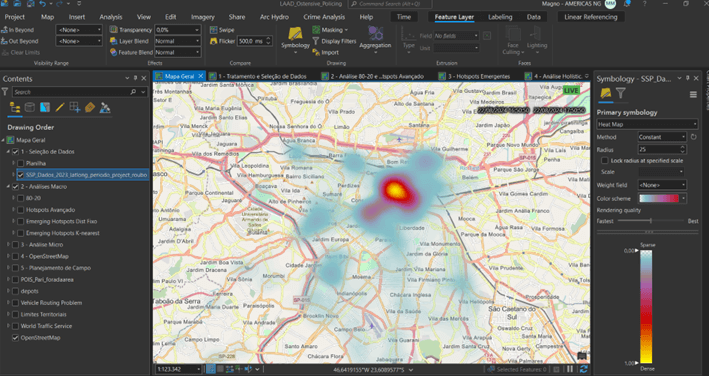Open symbol layer drawing filter tab in Symbology
The width and height of the screenshot is (709, 376).
tap(621, 94)
